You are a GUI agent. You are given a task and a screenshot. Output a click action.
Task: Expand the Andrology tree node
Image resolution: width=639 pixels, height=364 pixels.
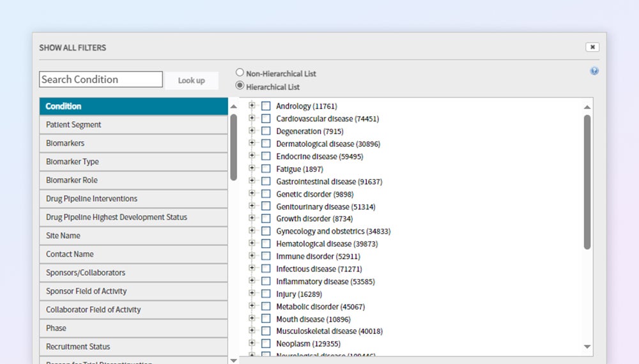[252, 106]
